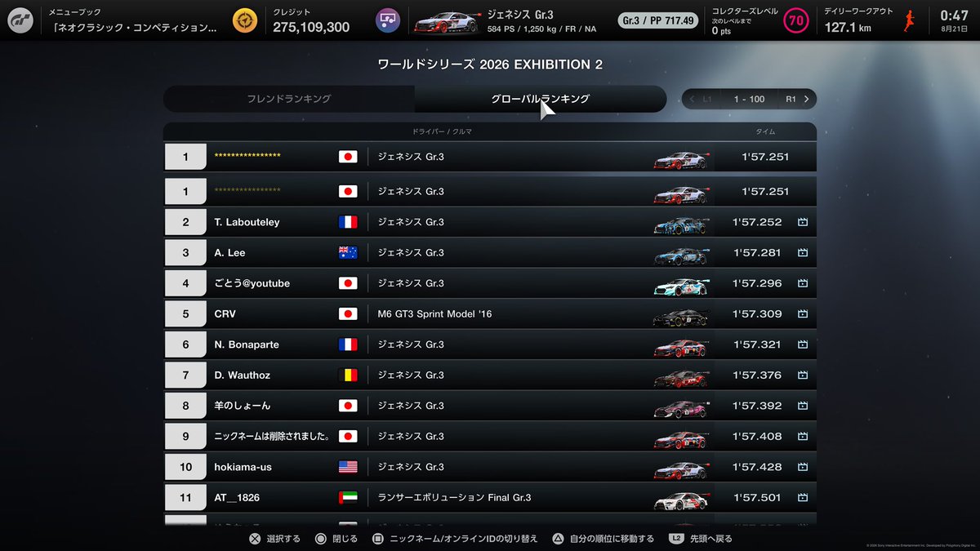Image resolution: width=980 pixels, height=551 pixels.
Task: Open replay icon for 羊のしょーん
Action: coord(803,406)
